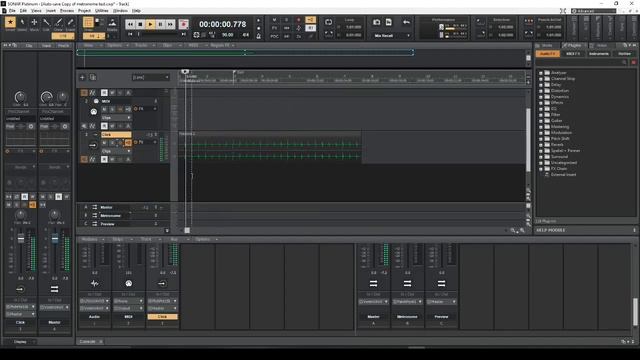This screenshot has width=640, height=360.
Task: Toggle the global Mute button in Mix module
Action: click(x=274, y=20)
